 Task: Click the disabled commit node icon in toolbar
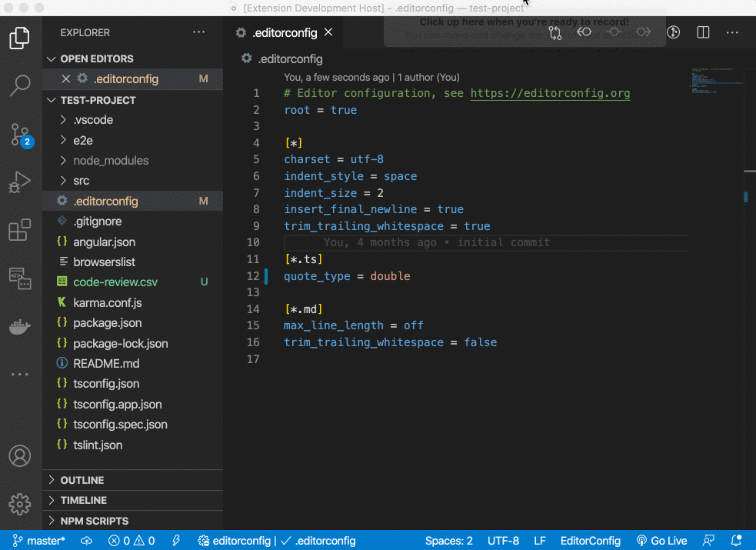pos(614,32)
